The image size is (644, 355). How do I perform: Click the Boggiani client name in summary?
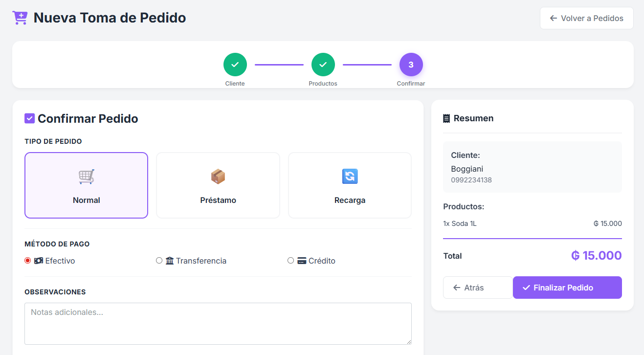coord(467,169)
